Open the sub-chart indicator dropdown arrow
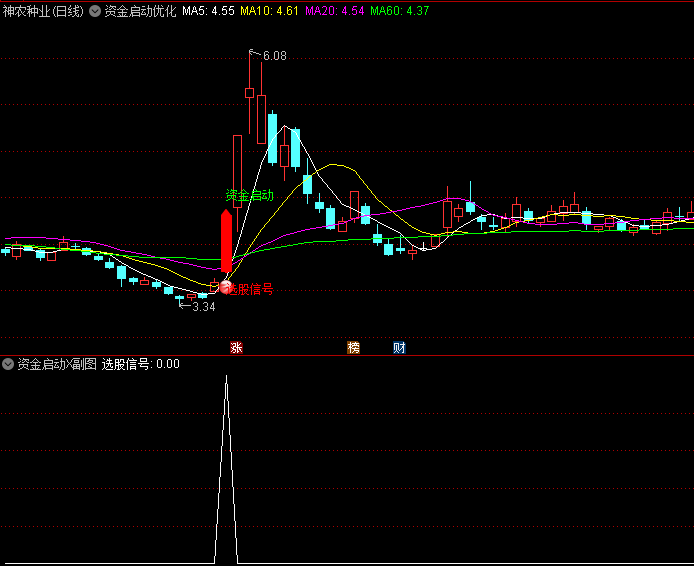694x566 pixels. (8, 364)
